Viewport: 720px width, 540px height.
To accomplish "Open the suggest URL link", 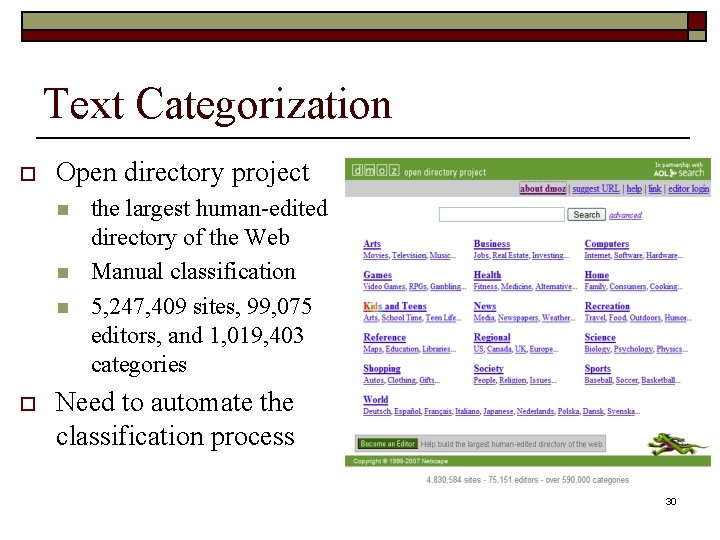I will 596,189.
